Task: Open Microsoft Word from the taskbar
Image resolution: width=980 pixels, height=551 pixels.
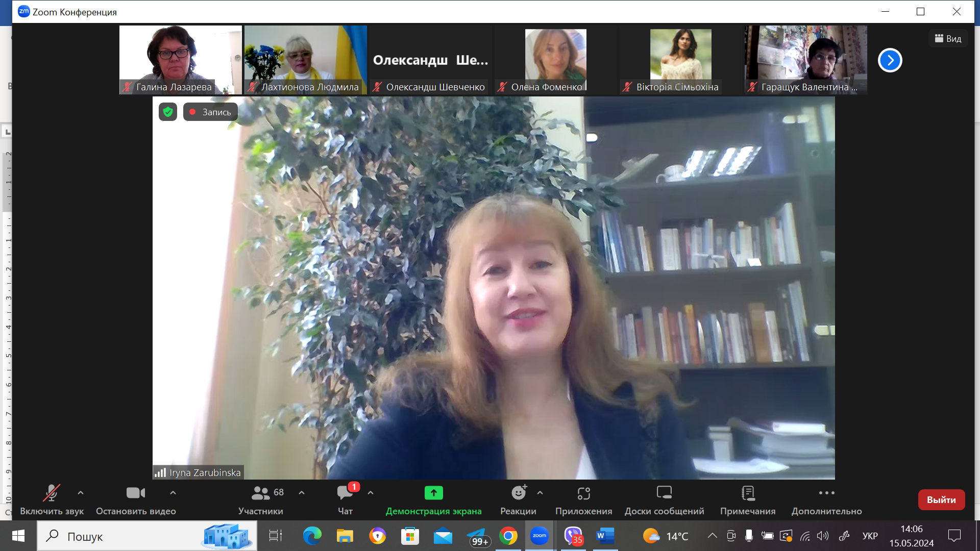Action: 605,536
